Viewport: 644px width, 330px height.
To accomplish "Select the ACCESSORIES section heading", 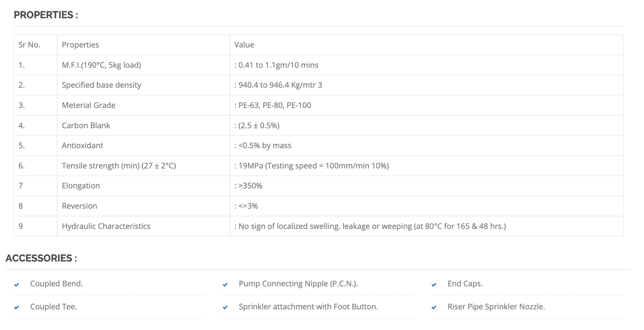I will (41, 258).
